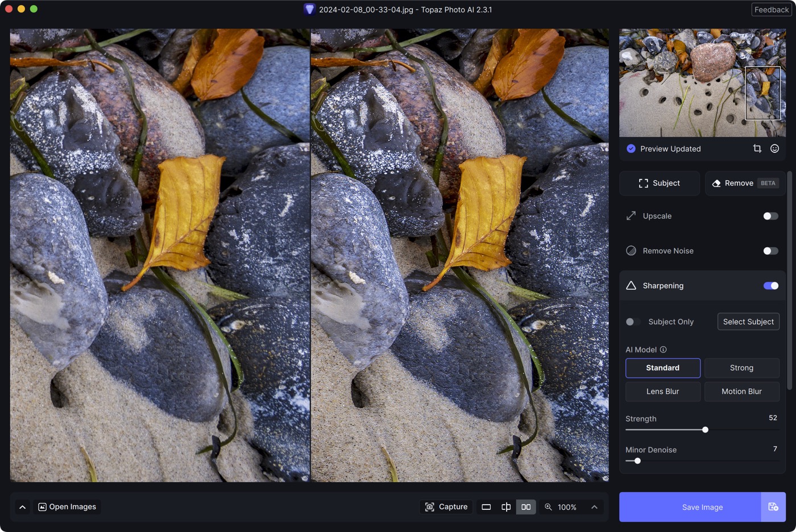
Task: Select the Motion Blur model
Action: [x=742, y=392]
